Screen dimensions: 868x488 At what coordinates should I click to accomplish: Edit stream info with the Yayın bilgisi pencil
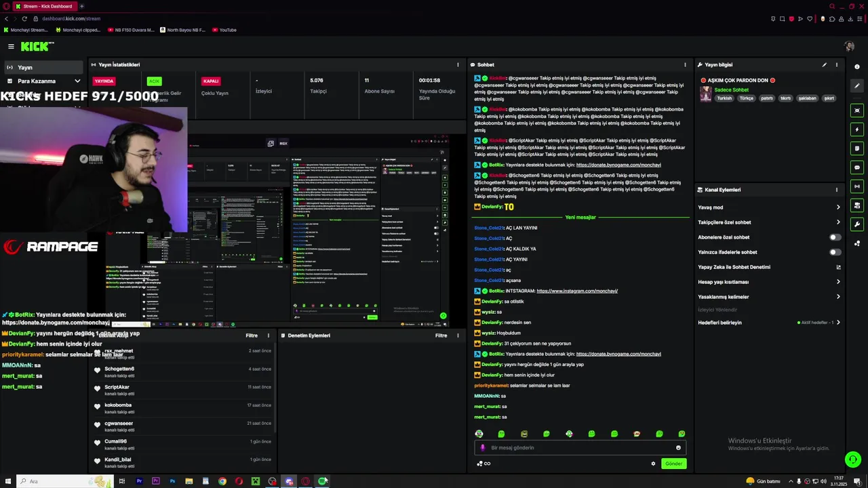[824, 65]
